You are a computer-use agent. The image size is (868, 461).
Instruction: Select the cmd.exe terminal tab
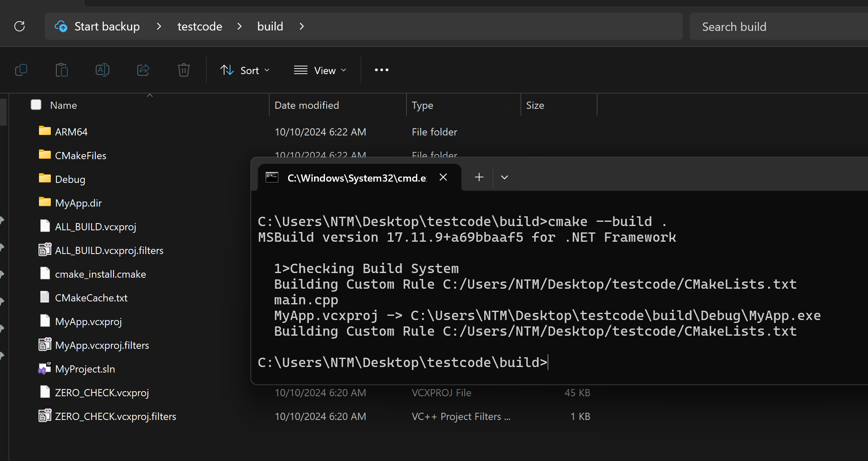[356, 178]
